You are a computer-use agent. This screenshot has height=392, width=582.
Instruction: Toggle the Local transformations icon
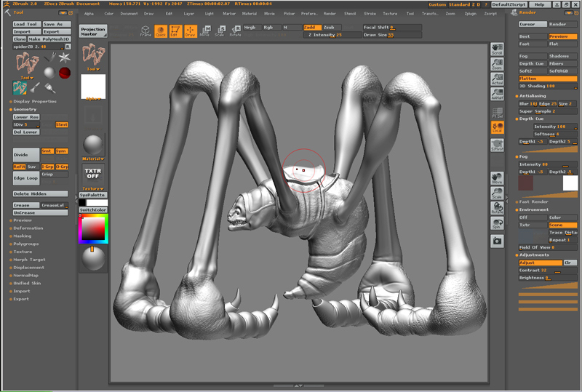pyautogui.click(x=497, y=128)
